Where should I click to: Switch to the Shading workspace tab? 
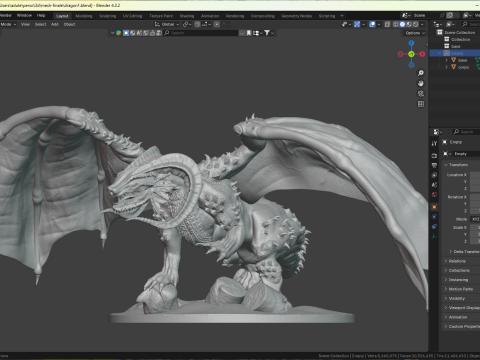click(187, 16)
